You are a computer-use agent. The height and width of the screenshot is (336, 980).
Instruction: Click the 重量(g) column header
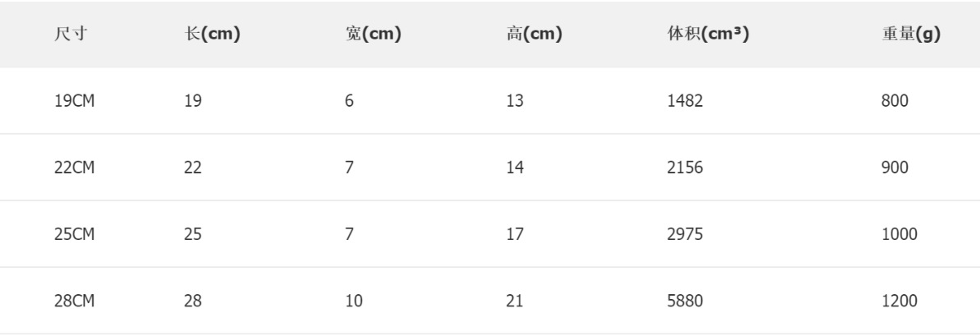(910, 37)
